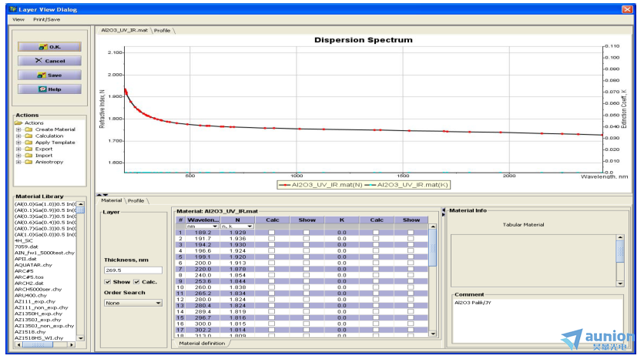This screenshot has width=644, height=359.
Task: Select the Material definition tab
Action: pos(202,343)
